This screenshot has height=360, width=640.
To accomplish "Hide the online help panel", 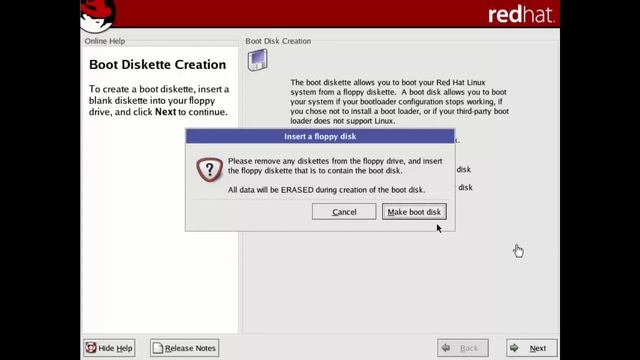I will click(109, 348).
